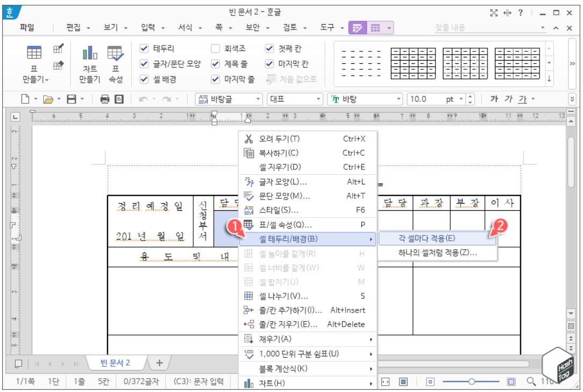Choose 각 셀마다 적용(E) submenu item
Viewport: 583px width, 392px height.
point(437,239)
